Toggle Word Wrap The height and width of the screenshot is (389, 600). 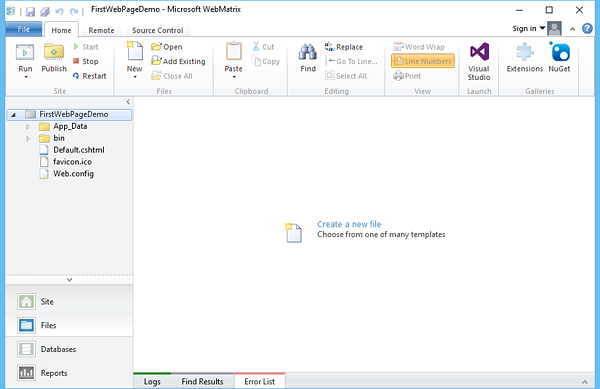[419, 47]
